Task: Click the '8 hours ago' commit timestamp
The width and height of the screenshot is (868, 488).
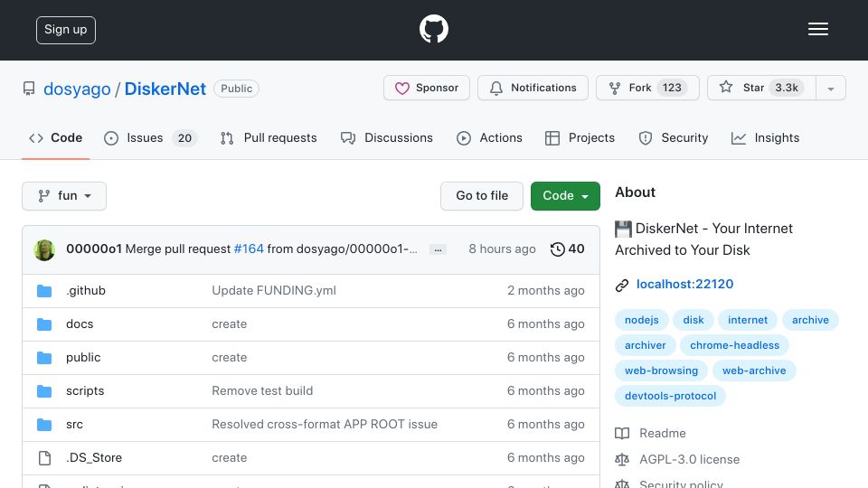Action: coord(502,249)
